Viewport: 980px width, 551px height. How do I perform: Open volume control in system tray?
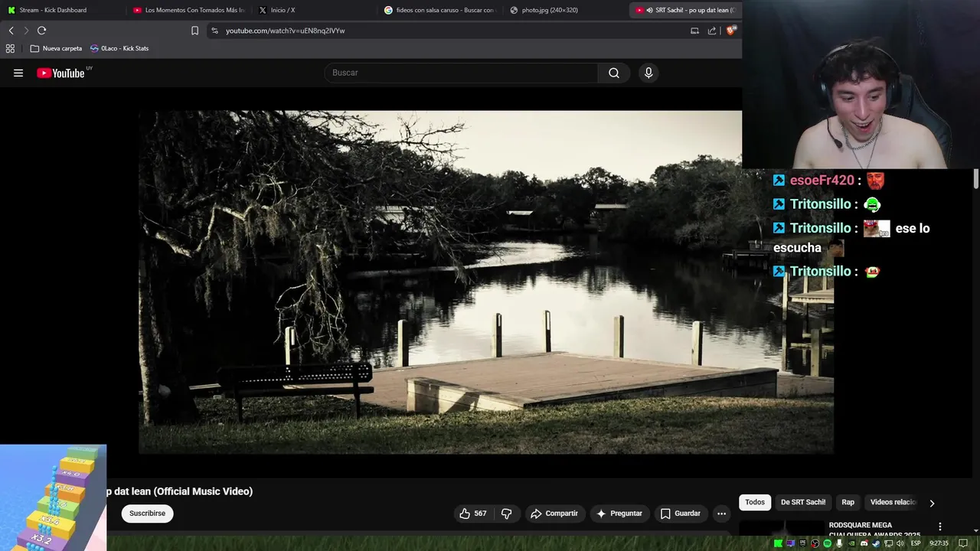point(900,543)
